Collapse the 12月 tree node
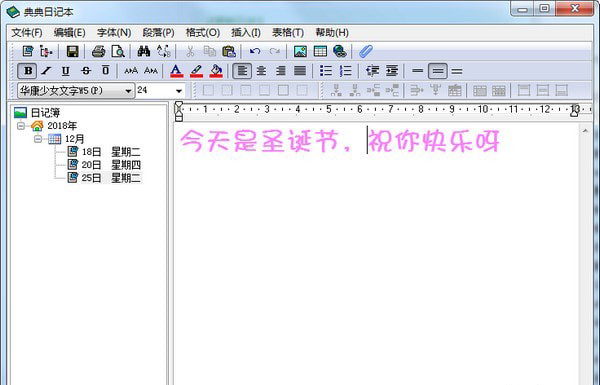 (38, 139)
